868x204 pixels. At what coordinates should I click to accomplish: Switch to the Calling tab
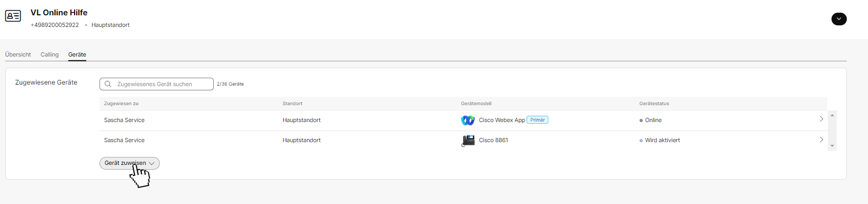[x=50, y=54]
